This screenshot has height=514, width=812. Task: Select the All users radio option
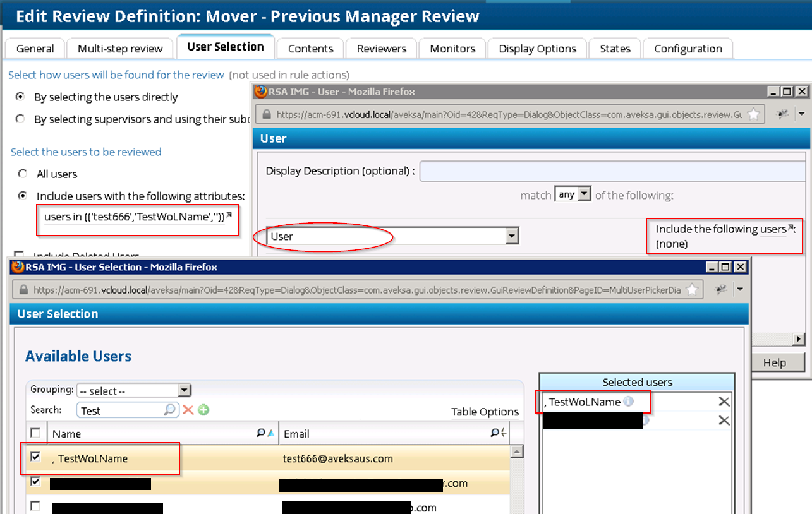pyautogui.click(x=23, y=174)
